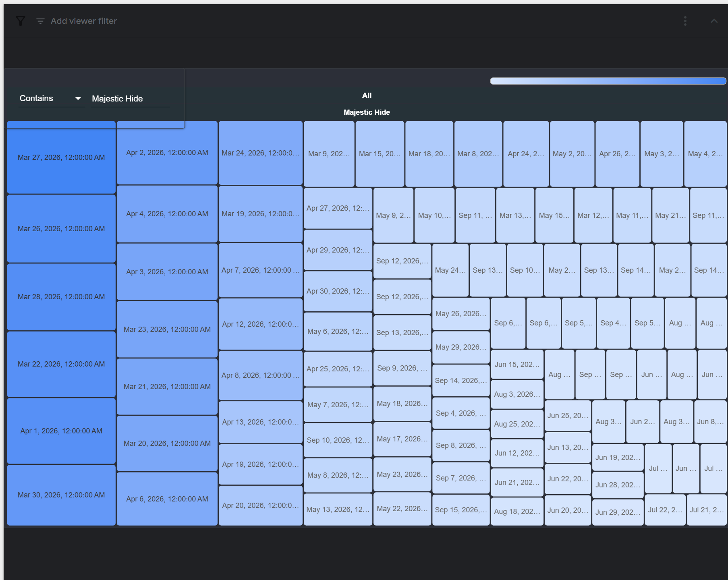This screenshot has height=580, width=728.
Task: Select the Apr 4, 2026 tile
Action: (x=167, y=214)
